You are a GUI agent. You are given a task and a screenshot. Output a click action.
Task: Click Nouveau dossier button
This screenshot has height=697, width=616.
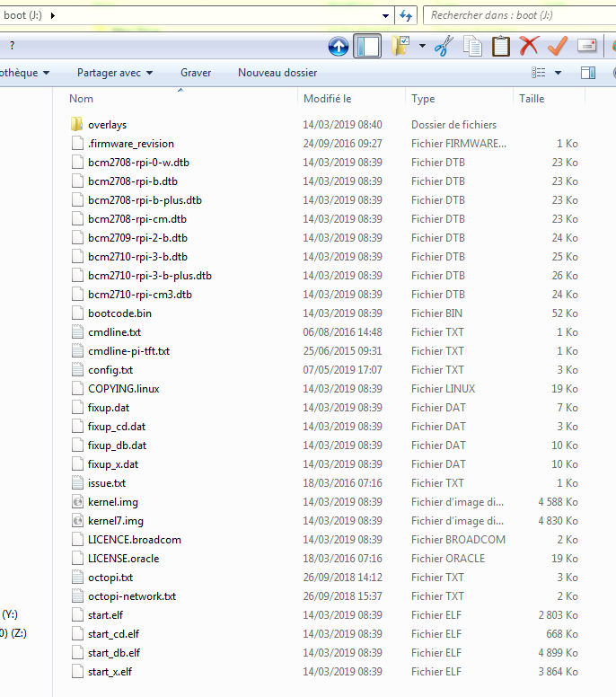(277, 73)
